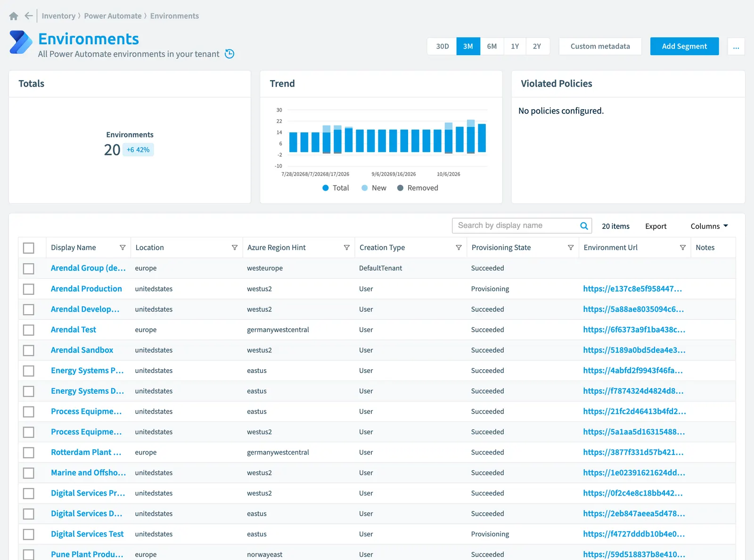Viewport: 754px width, 560px height.
Task: Filter the Creation Type column
Action: pyautogui.click(x=459, y=248)
